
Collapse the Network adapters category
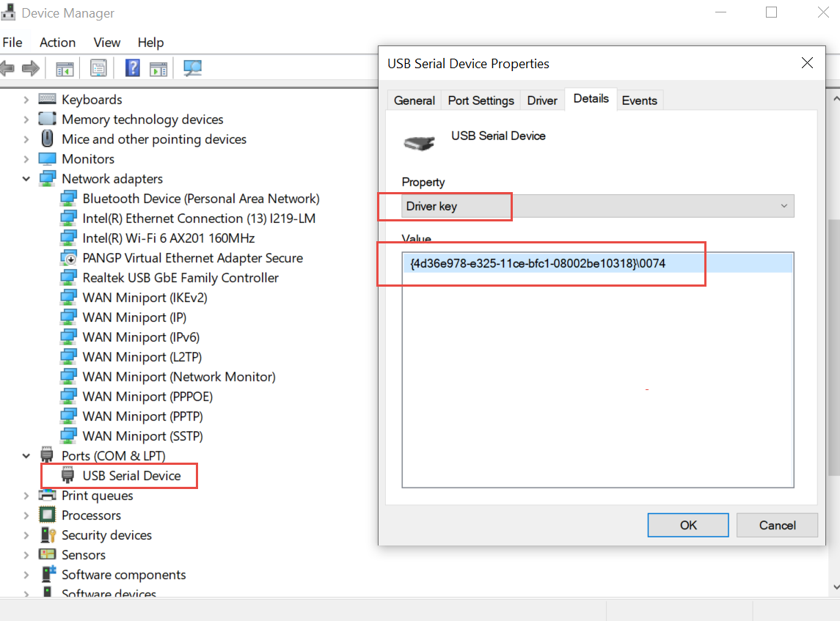tap(26, 178)
